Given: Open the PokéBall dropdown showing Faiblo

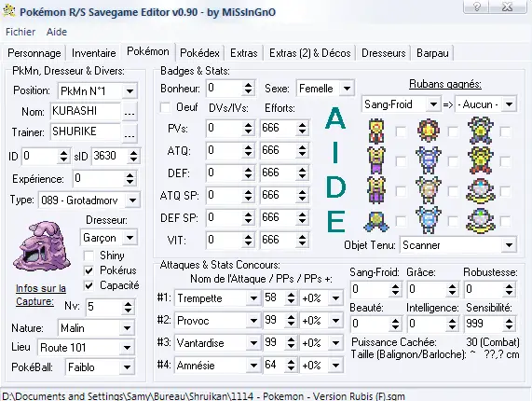Looking at the screenshot, I should [x=100, y=367].
